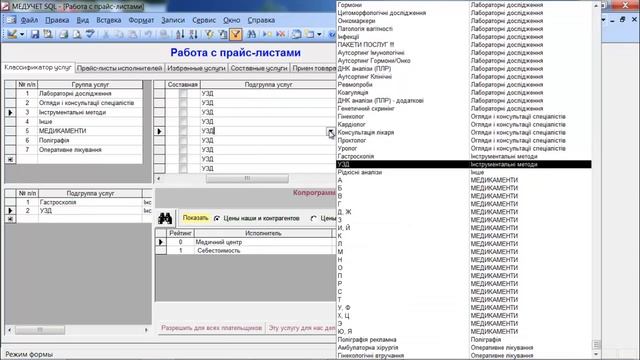Viewport: 640px width, 360px height.
Task: Open the Вид menu
Action: [x=82, y=20]
